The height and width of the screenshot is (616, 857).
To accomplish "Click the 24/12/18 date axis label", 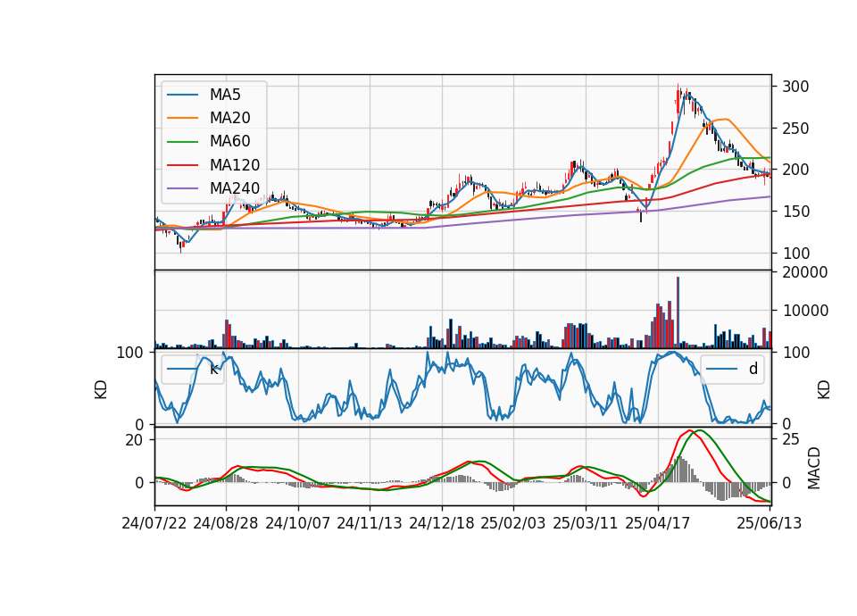I will point(442,523).
